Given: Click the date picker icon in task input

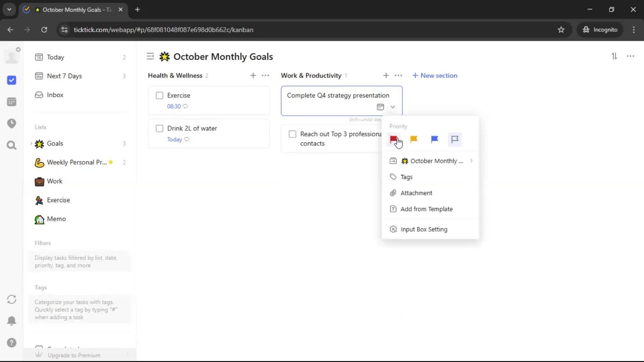Looking at the screenshot, I should (x=380, y=107).
